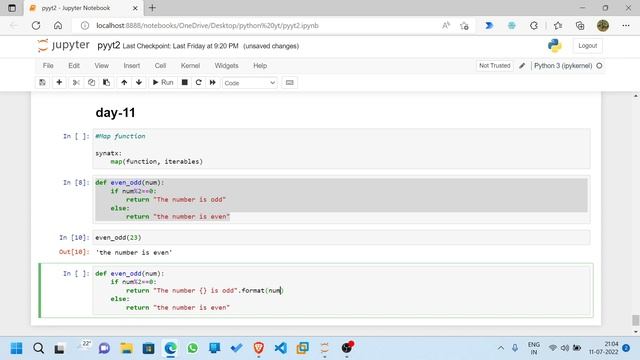The image size is (640, 360).
Task: Click the output 'the number is even'
Action: pos(134,253)
